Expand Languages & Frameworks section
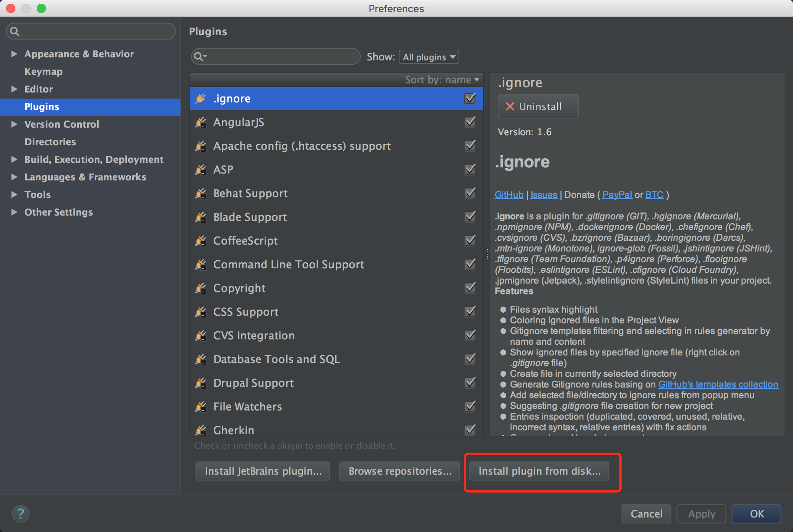Image resolution: width=793 pixels, height=532 pixels. tap(14, 177)
